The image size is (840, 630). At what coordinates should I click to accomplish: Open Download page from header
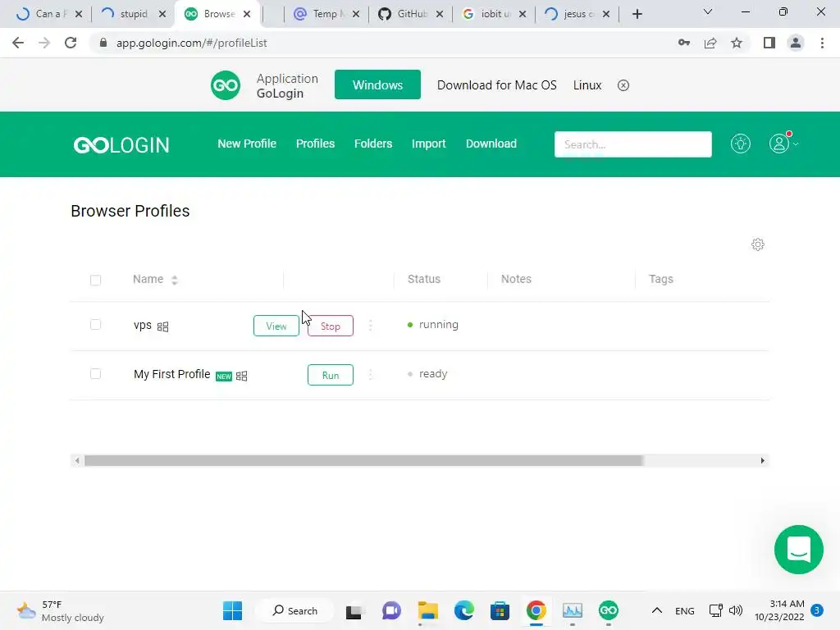coord(491,144)
